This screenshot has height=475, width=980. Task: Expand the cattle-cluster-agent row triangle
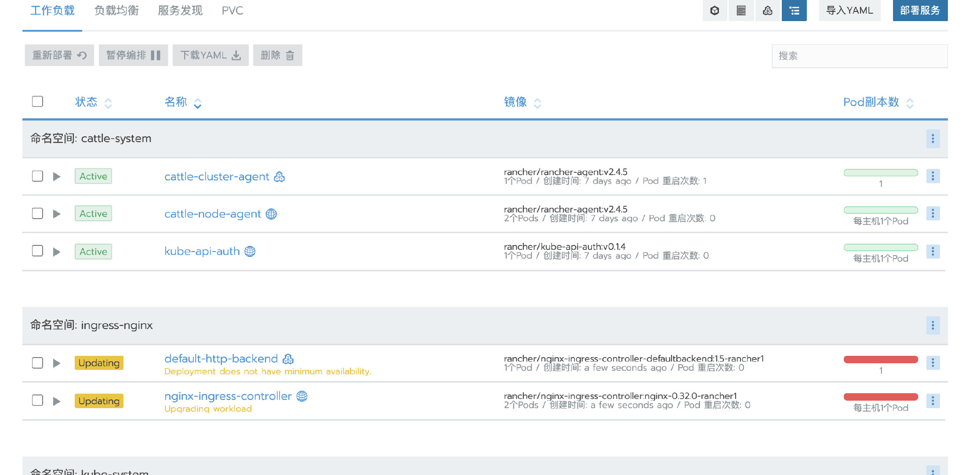(57, 177)
